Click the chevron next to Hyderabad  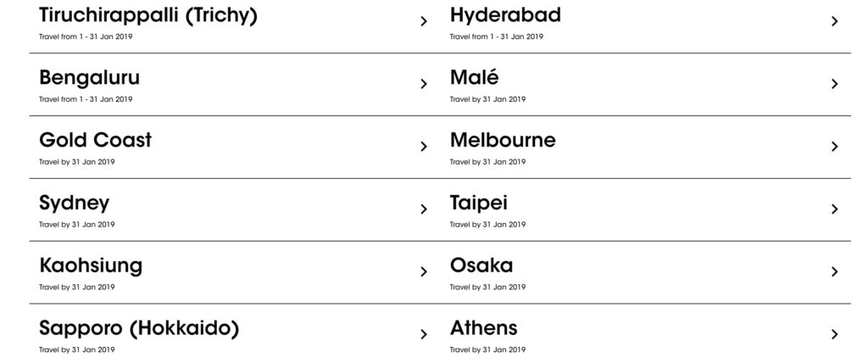[x=834, y=21]
